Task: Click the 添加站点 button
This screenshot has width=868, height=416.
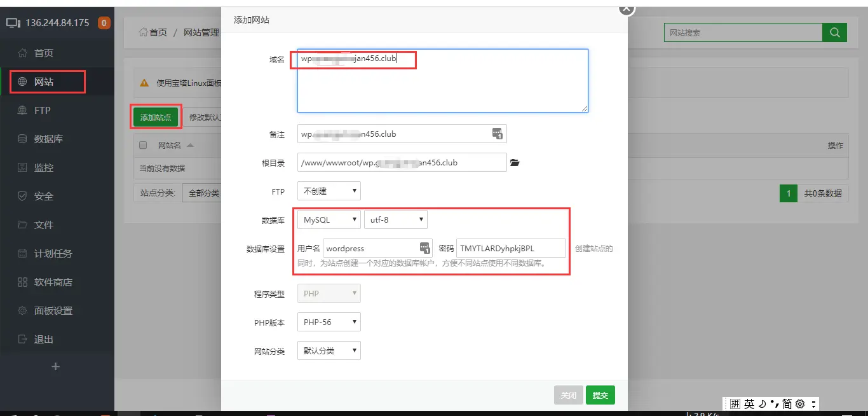Action: tap(156, 116)
